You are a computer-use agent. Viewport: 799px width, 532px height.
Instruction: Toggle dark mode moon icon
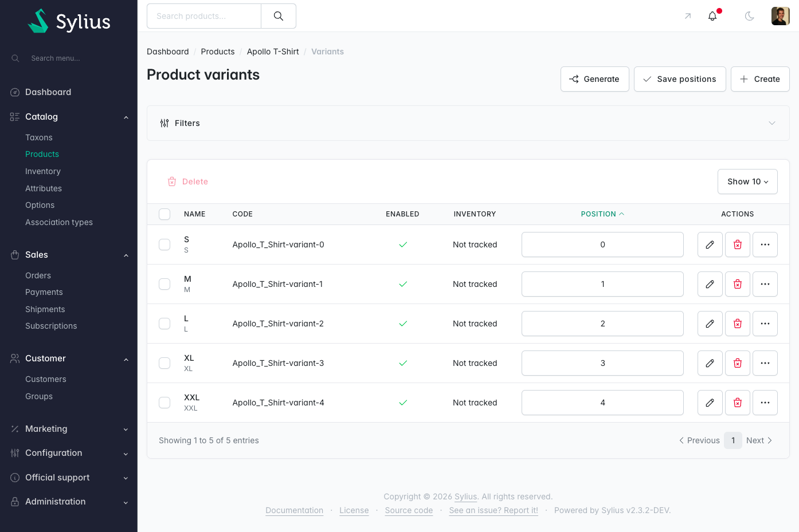tap(749, 16)
